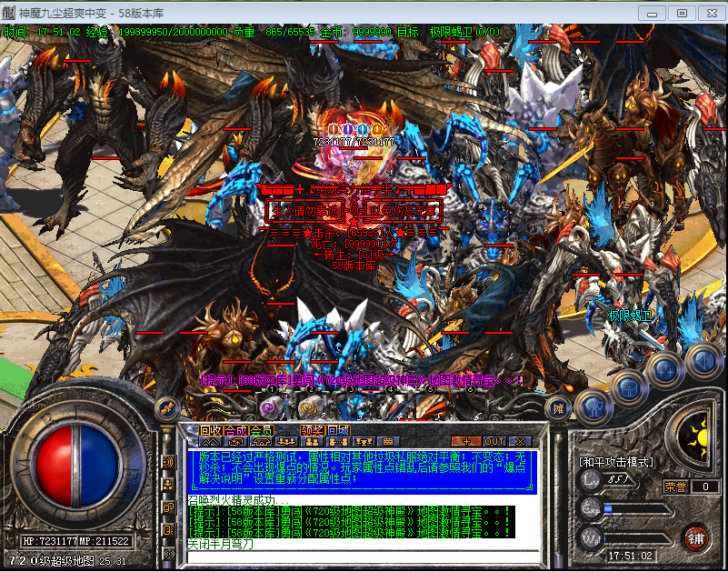Change the 和平攻击模式 attack mode label
The height and width of the screenshot is (572, 728).
click(x=616, y=462)
